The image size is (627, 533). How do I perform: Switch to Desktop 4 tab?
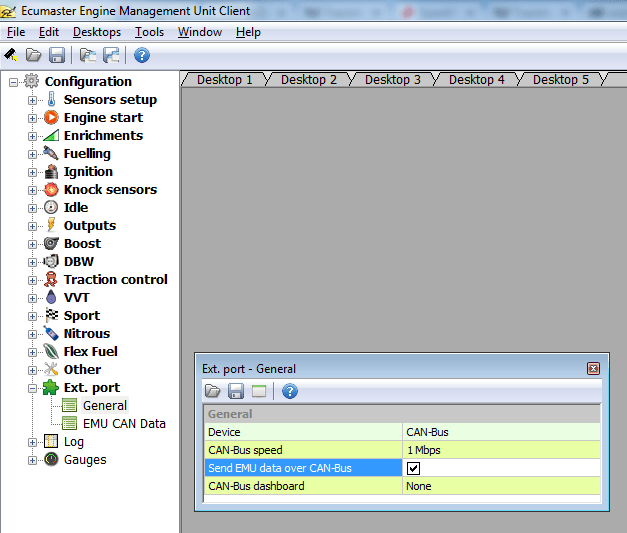(x=477, y=80)
